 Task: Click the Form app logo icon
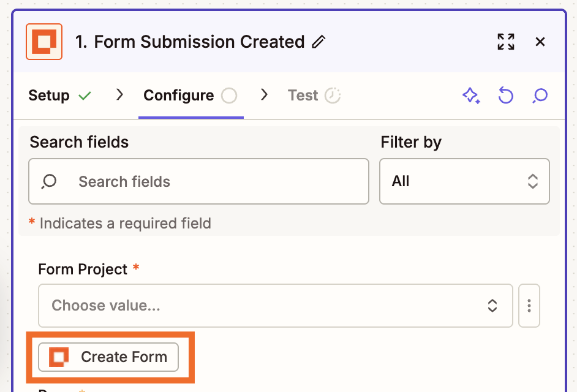point(43,42)
